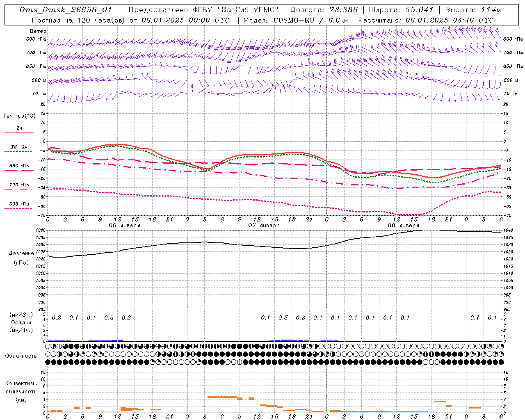Click the Td 2м dew point legend entry
This screenshot has height=420, width=525.
pos(19,147)
